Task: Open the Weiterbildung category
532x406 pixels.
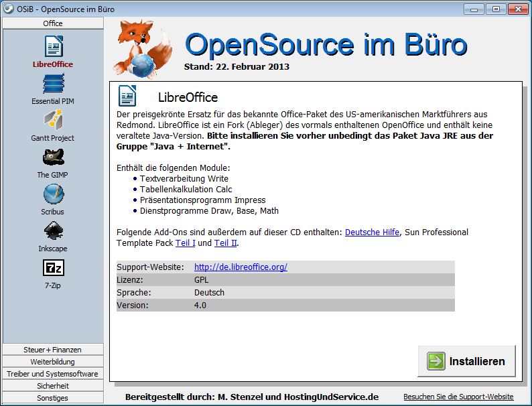Action: coord(52,362)
